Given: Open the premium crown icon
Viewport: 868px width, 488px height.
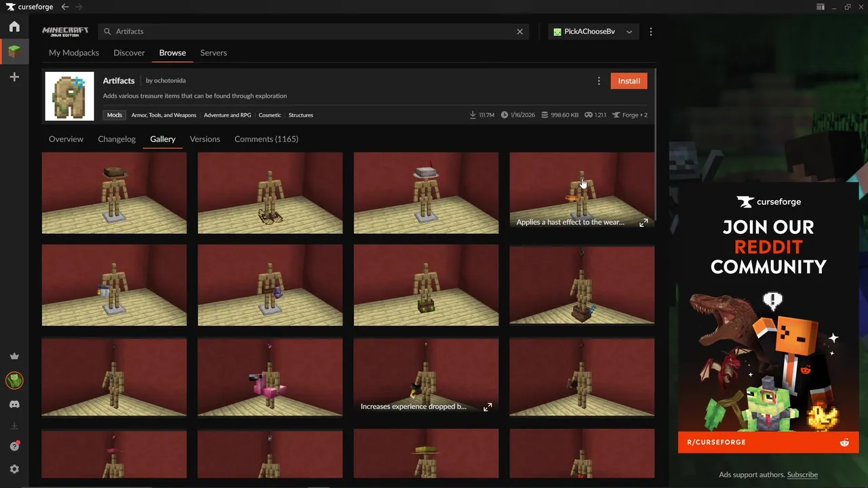Looking at the screenshot, I should coord(14,357).
